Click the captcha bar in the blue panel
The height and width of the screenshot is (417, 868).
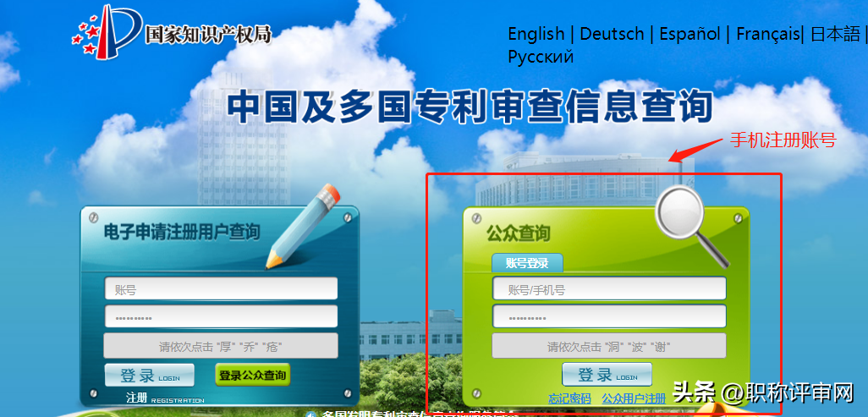tap(221, 346)
